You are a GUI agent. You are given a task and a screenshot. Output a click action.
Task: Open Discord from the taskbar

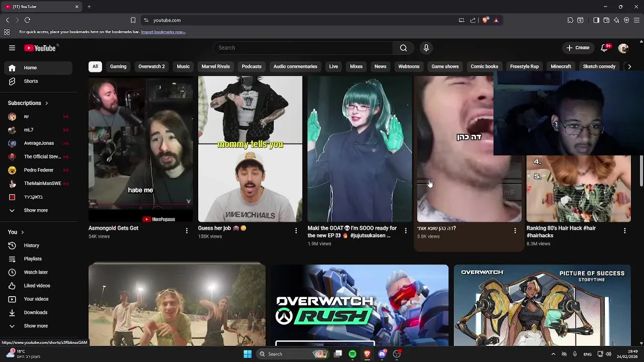382,354
